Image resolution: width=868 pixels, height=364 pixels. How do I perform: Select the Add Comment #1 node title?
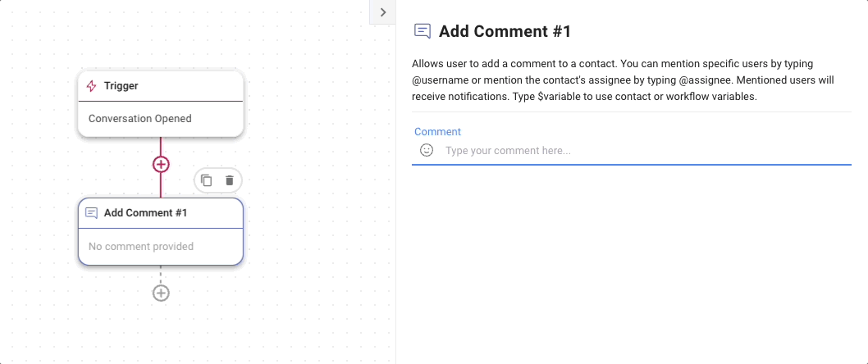(145, 213)
